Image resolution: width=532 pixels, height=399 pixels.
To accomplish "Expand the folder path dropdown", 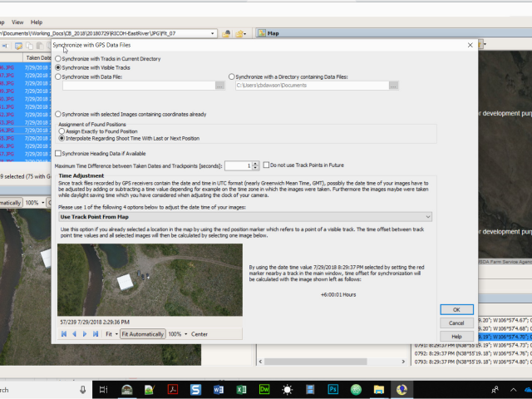I will coord(213,33).
